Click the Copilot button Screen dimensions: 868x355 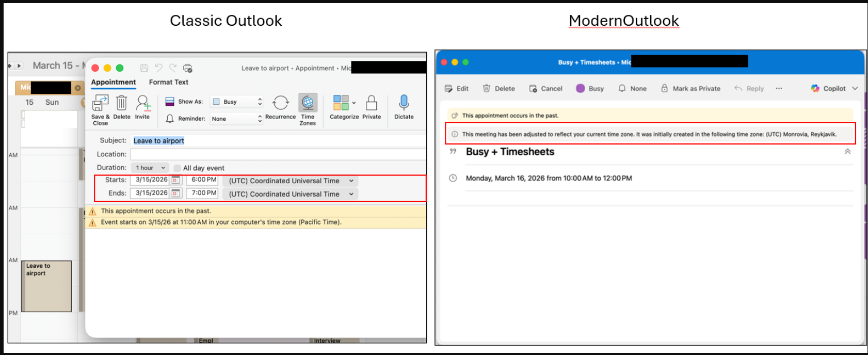pos(828,89)
